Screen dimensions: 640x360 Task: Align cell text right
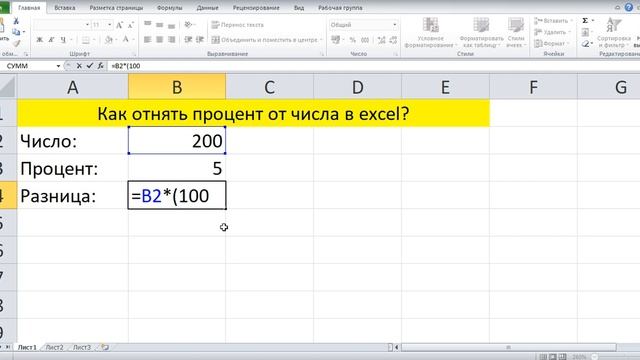tap(171, 40)
